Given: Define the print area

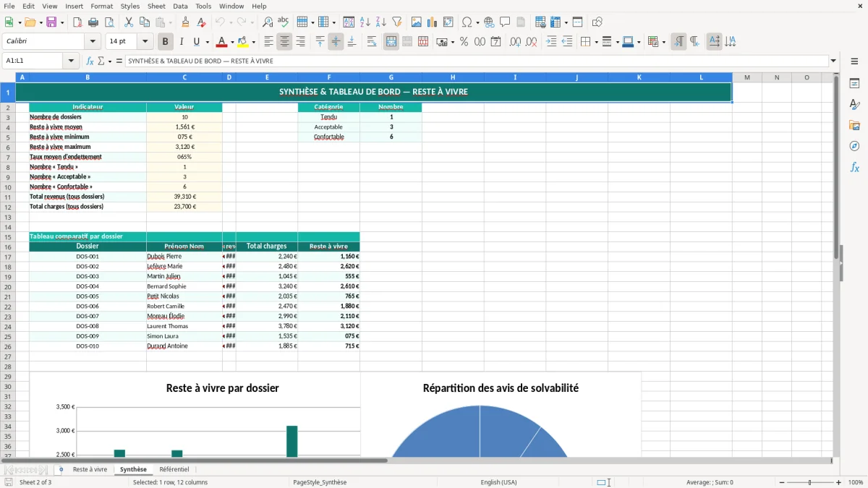Looking at the screenshot, I should pyautogui.click(x=540, y=22).
